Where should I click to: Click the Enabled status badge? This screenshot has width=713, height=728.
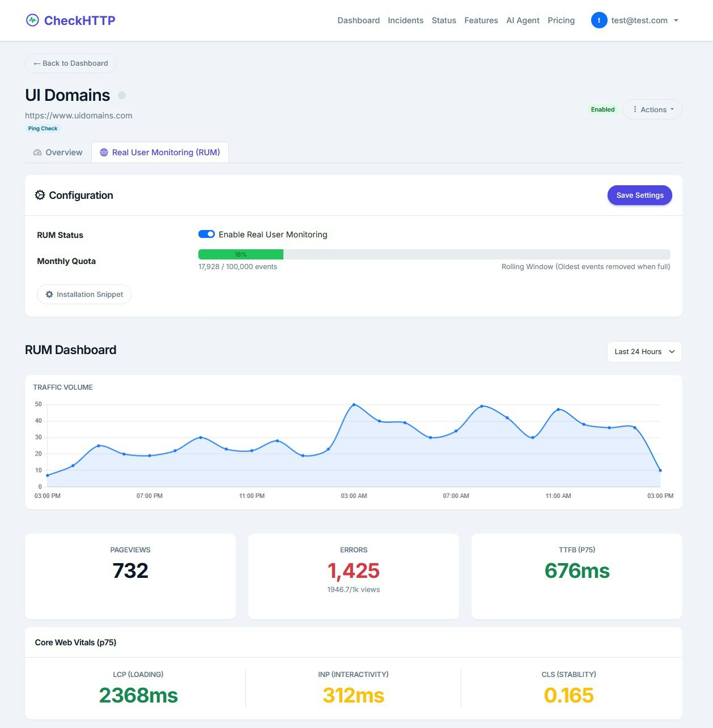tap(602, 109)
